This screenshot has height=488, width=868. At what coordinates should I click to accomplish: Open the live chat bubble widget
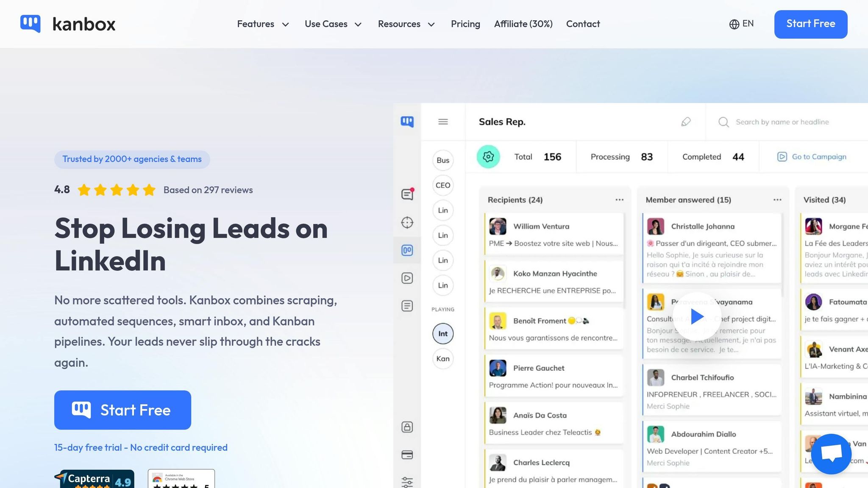(x=831, y=454)
